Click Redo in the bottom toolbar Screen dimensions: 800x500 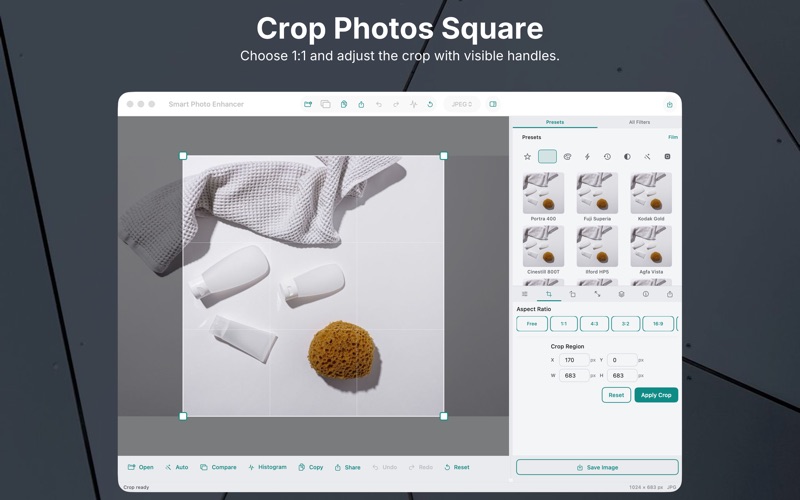click(x=421, y=467)
